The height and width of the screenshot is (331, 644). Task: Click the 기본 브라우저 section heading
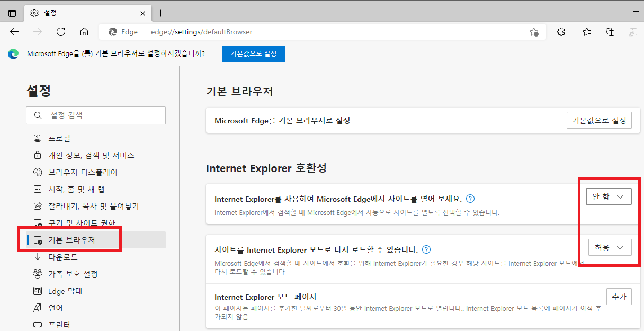coord(239,92)
